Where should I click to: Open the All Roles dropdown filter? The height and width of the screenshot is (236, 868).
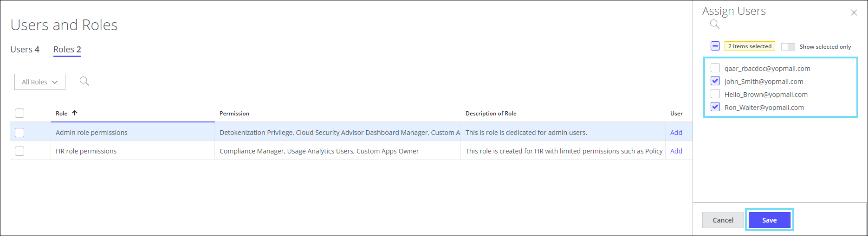point(40,82)
